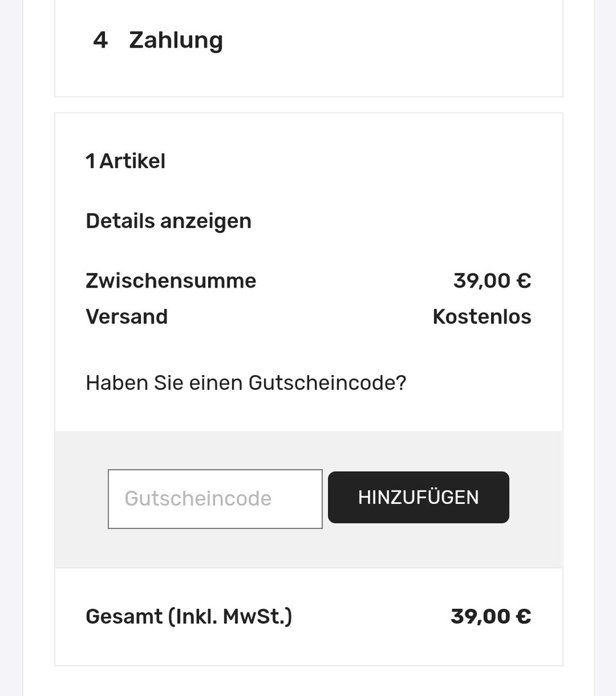The height and width of the screenshot is (696, 616).
Task: Click the Gesamt (Inkl. MwSt.) label
Action: coord(189,617)
